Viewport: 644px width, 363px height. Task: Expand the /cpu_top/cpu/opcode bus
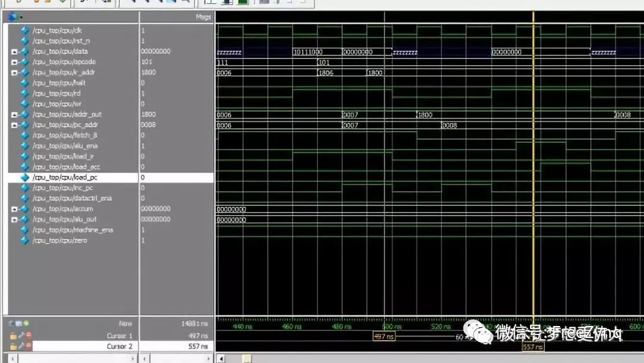pyautogui.click(x=14, y=62)
